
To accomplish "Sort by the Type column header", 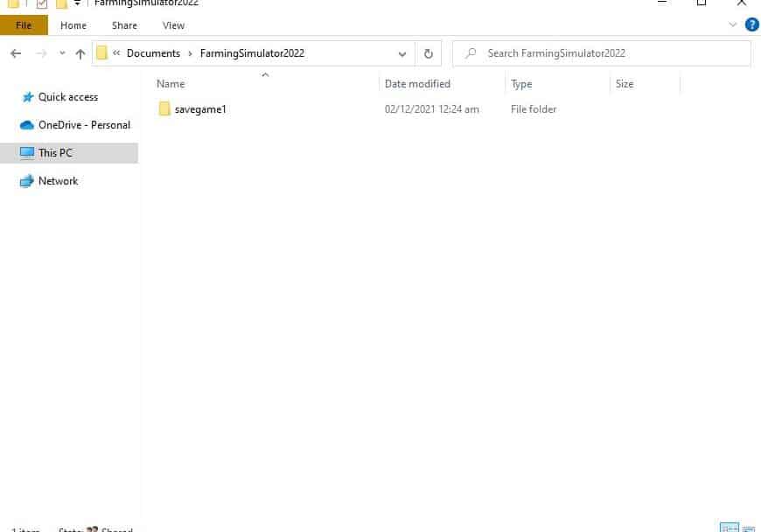I will click(521, 84).
